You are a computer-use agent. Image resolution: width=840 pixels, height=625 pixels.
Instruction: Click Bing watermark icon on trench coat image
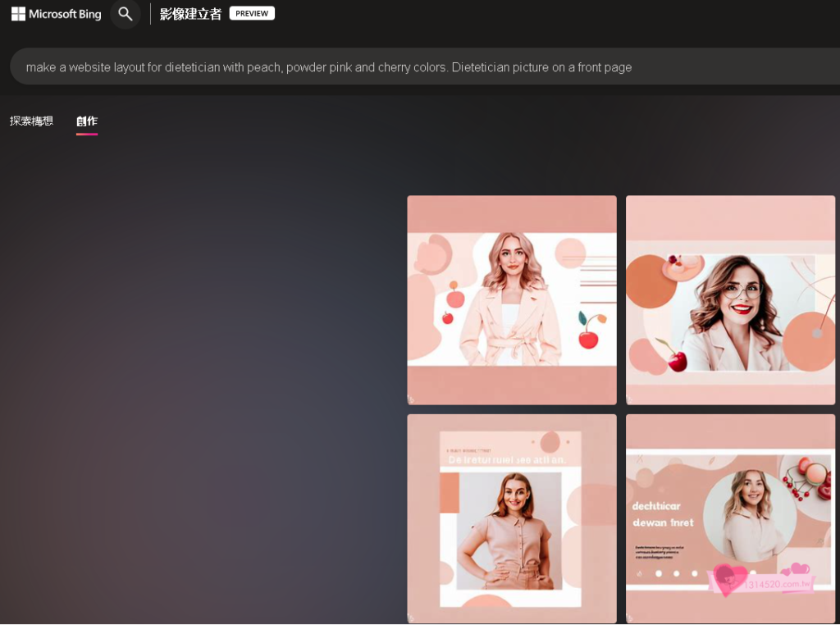pos(412,399)
